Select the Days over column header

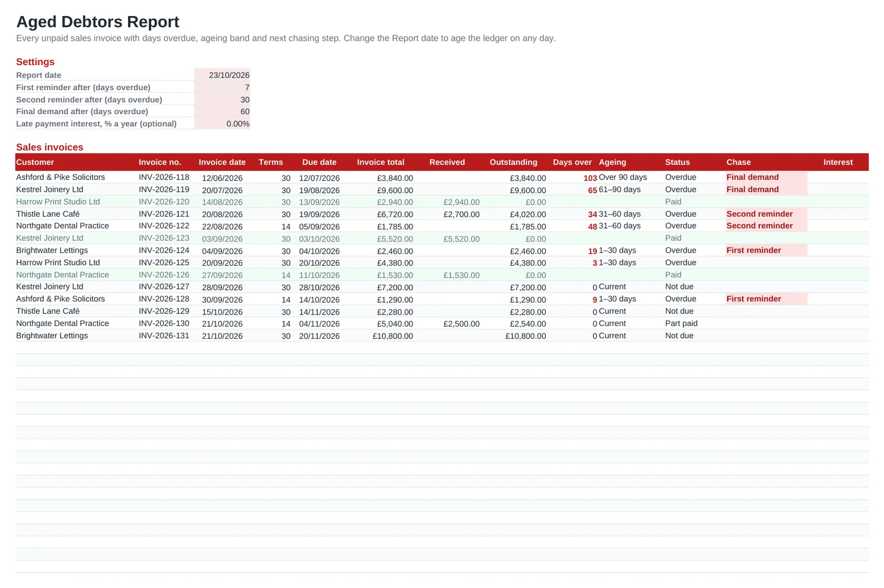tap(572, 162)
